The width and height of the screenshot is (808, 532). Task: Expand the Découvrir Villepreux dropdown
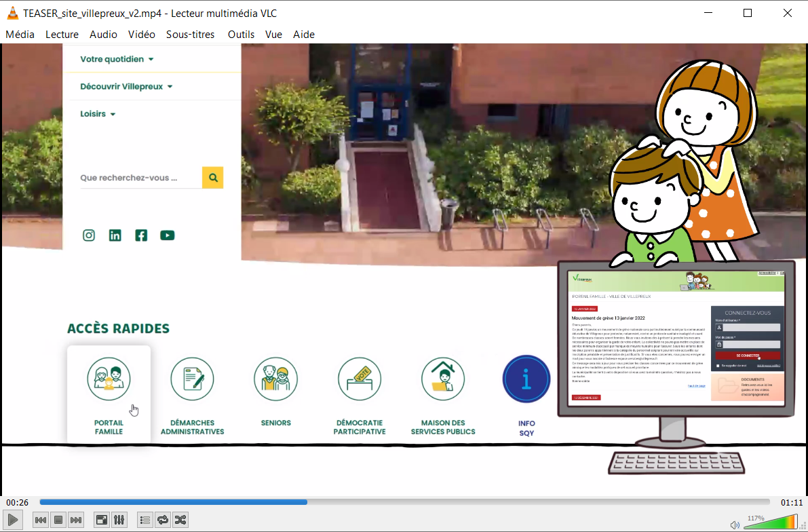tap(126, 87)
